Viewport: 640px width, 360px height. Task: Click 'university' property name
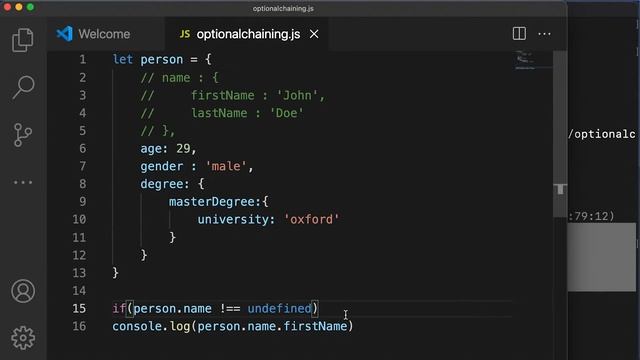[233, 220]
